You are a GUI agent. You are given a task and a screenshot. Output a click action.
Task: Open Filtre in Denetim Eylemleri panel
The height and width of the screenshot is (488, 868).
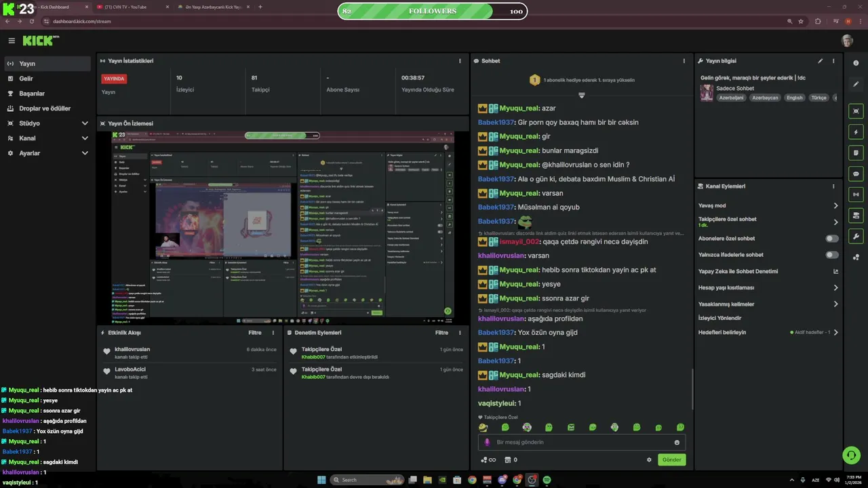442,333
